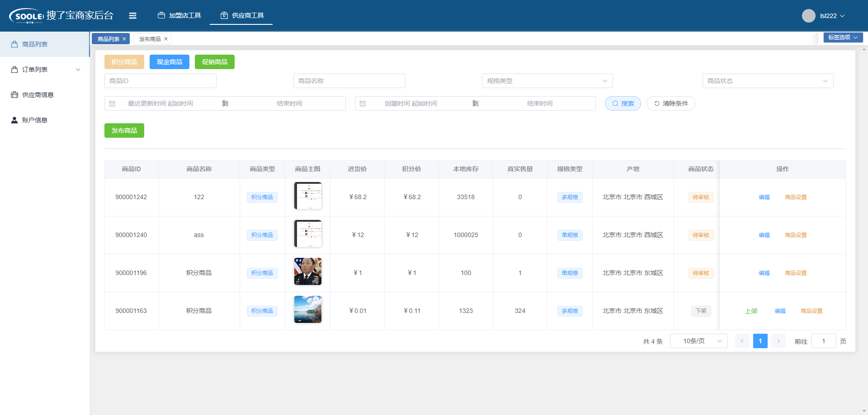Click the 待审核 status of product 900001240

coord(701,235)
